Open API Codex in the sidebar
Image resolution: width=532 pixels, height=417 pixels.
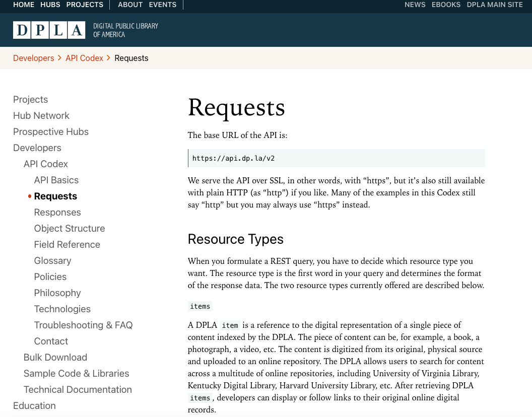click(x=46, y=164)
